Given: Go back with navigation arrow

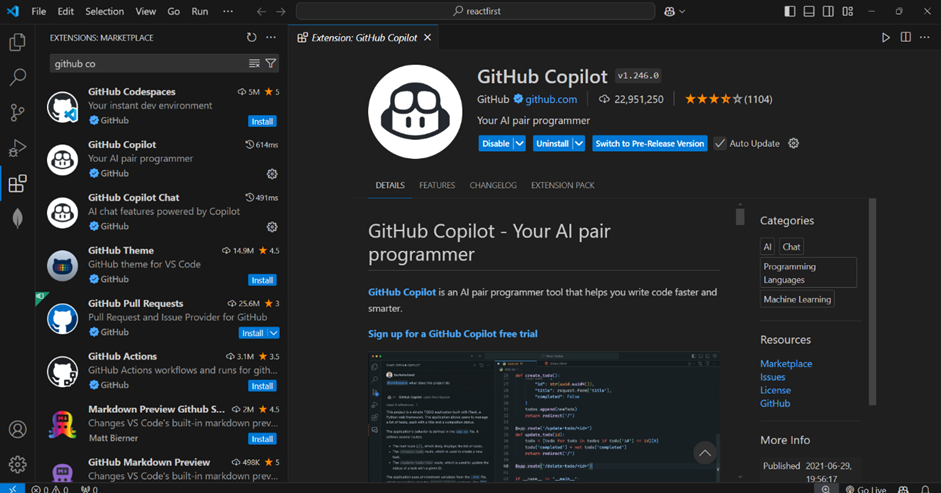Looking at the screenshot, I should (261, 11).
